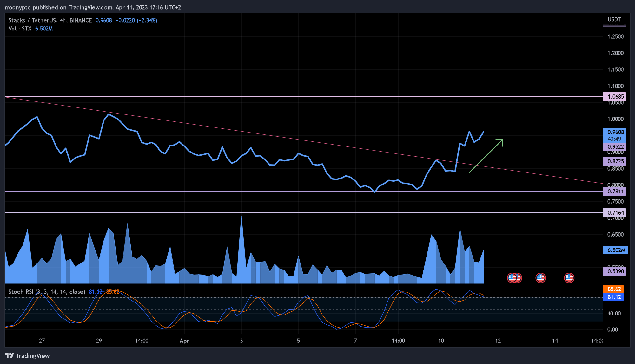Image resolution: width=635 pixels, height=364 pixels.
Task: Select the 0.8725 horizontal line price label
Action: tap(614, 161)
